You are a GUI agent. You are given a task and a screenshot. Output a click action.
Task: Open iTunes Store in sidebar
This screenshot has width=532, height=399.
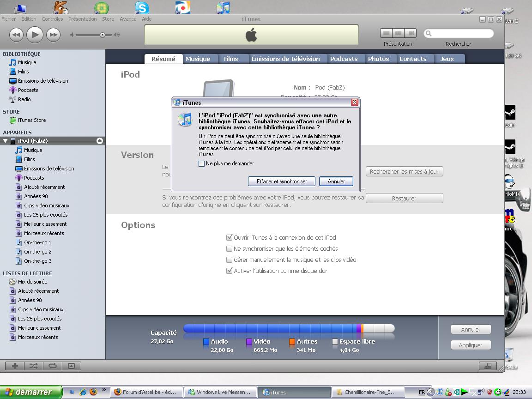pos(31,120)
